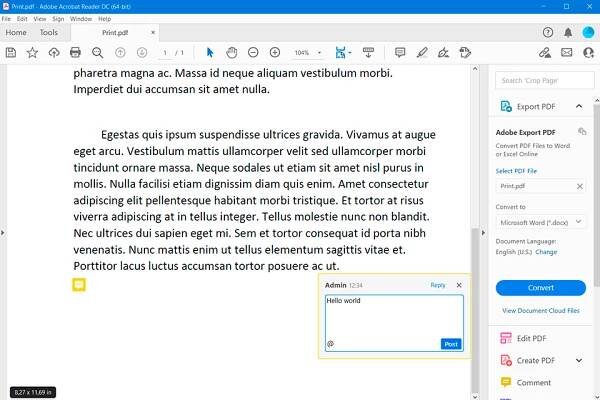The image size is (600, 400).
Task: Activate the hand pan tool
Action: click(232, 52)
